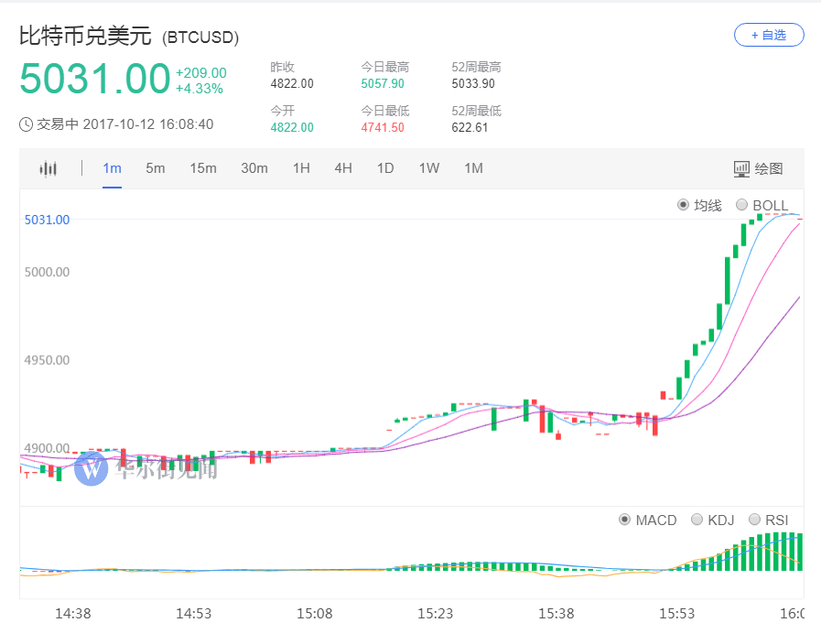821x644 pixels.
Task: Select the BOLL indicator radio button
Action: point(741,205)
